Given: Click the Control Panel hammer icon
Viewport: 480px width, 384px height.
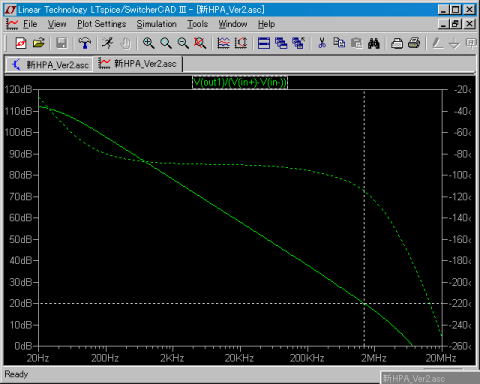Looking at the screenshot, I should [84, 43].
